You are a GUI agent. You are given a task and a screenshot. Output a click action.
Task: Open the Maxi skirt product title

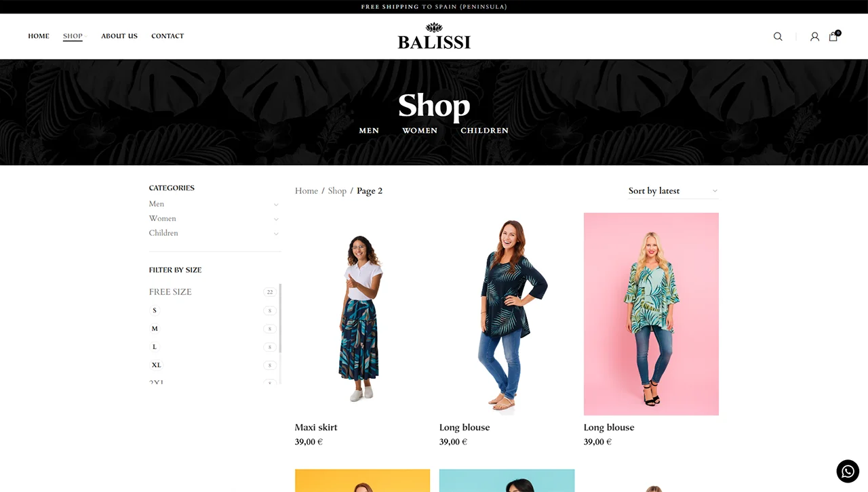316,428
